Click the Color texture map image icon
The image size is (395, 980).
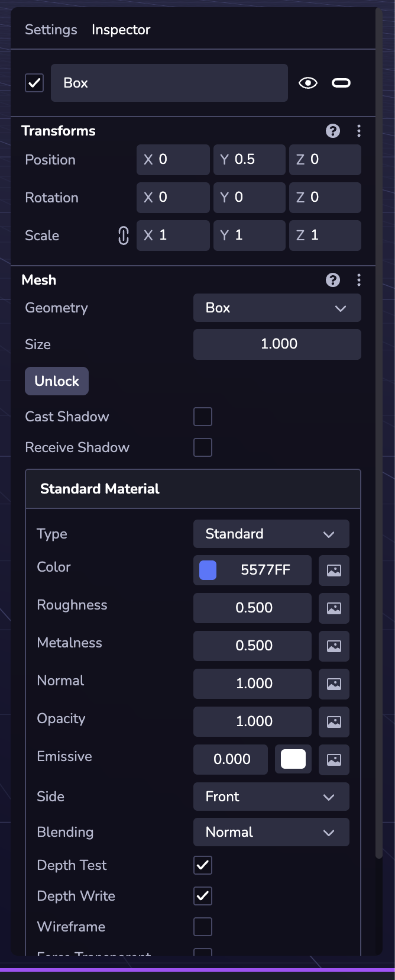334,570
